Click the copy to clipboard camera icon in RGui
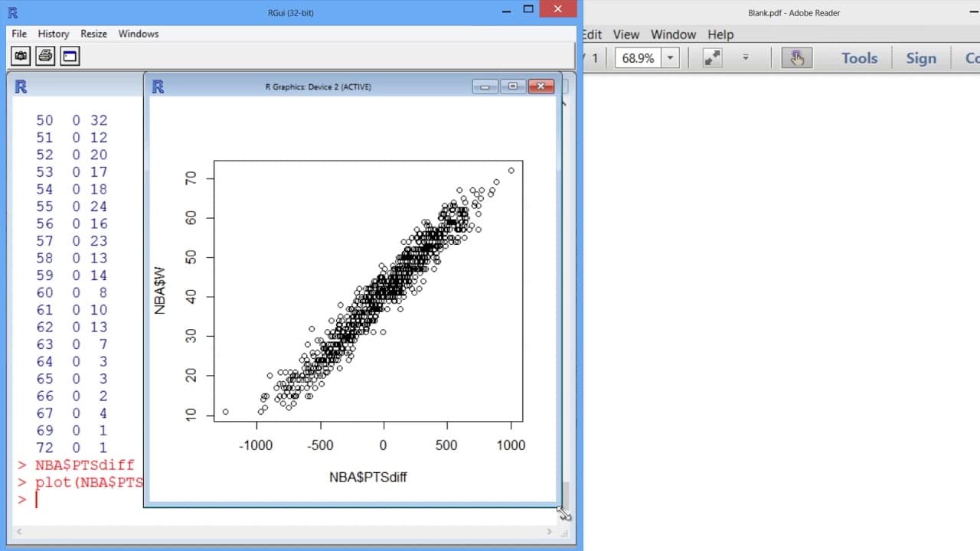Screen dimensions: 980x551 (x=21, y=56)
